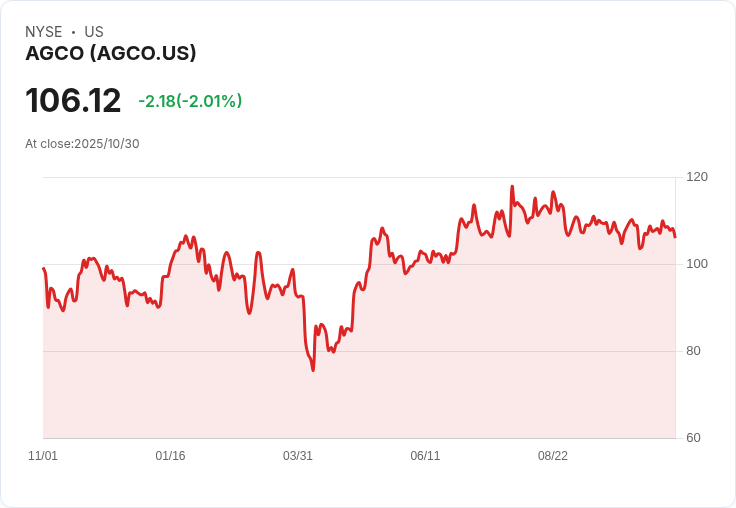This screenshot has height=508, width=736.
Task: Click the At close 2025/10/30 timestamp
Action: point(82,143)
